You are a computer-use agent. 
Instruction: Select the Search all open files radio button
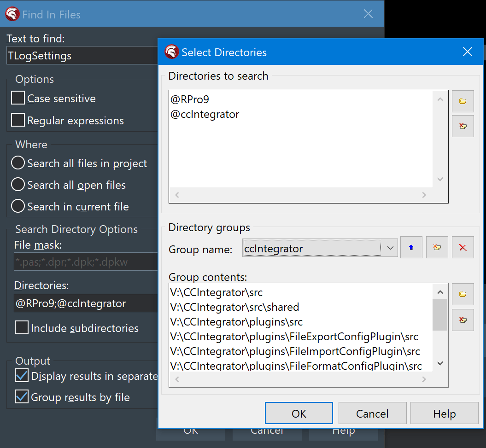tap(17, 185)
